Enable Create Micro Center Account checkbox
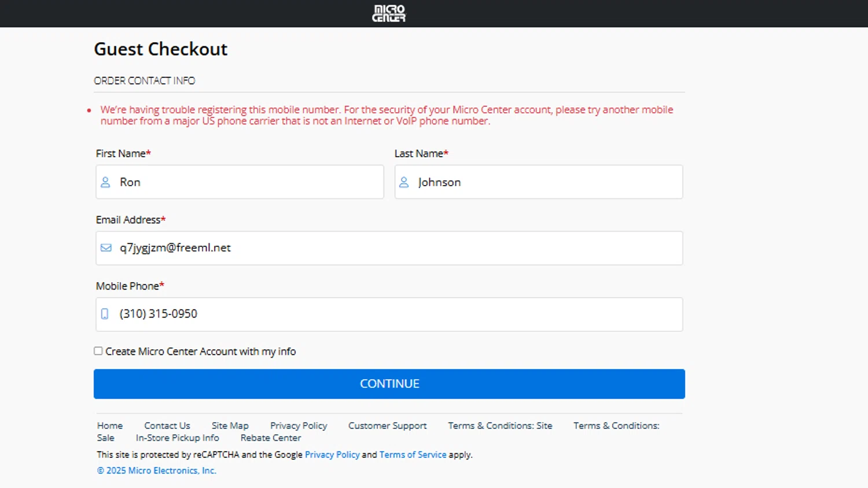868x488 pixels. click(x=98, y=351)
